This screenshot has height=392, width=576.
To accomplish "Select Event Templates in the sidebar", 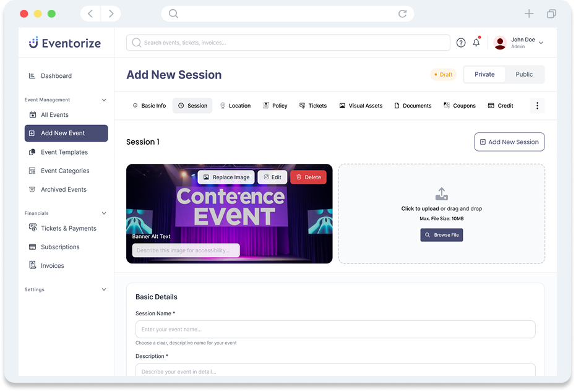I will point(64,152).
